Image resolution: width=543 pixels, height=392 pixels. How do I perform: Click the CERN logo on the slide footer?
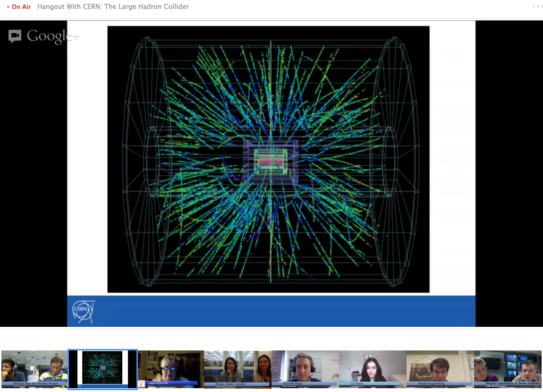coord(83,311)
